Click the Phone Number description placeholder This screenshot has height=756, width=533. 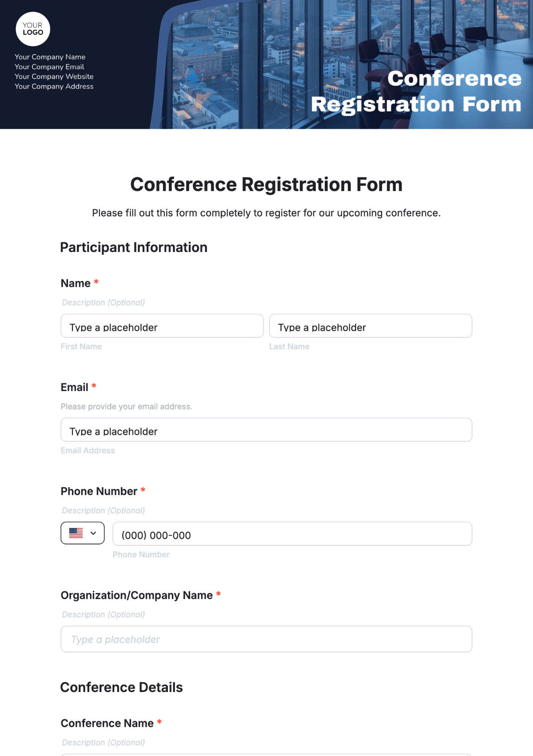[103, 510]
